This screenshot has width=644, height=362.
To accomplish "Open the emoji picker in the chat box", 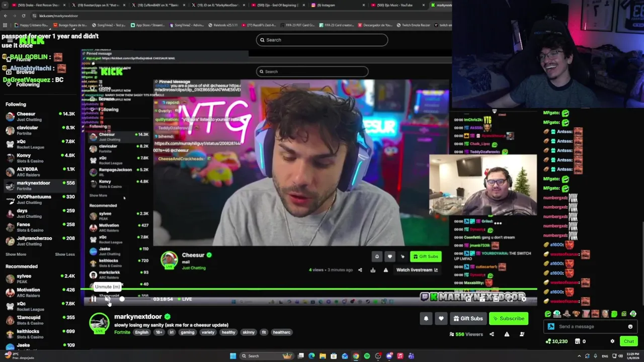I will pos(630,327).
